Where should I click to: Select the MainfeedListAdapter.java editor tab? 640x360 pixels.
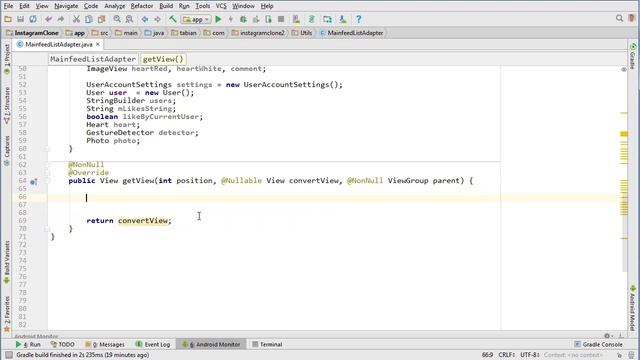click(59, 44)
